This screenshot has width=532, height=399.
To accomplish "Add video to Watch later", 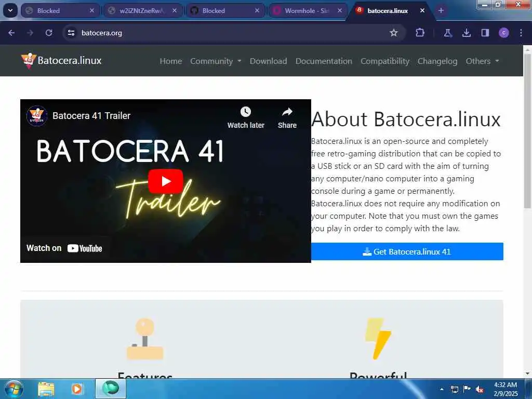I will [x=246, y=117].
